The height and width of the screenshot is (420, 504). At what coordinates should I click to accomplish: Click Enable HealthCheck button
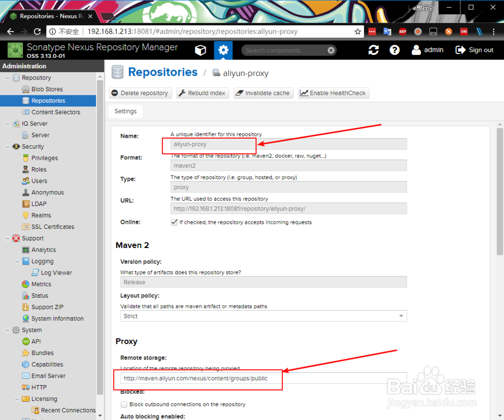click(333, 93)
